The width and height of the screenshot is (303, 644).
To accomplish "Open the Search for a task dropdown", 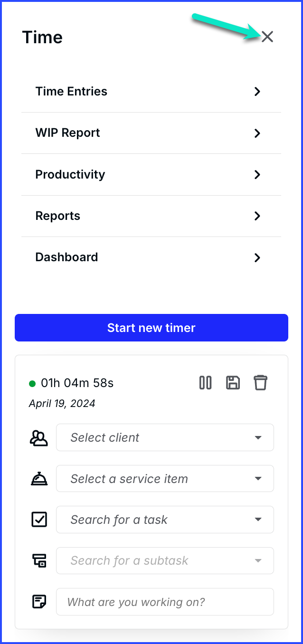I will coord(165,520).
